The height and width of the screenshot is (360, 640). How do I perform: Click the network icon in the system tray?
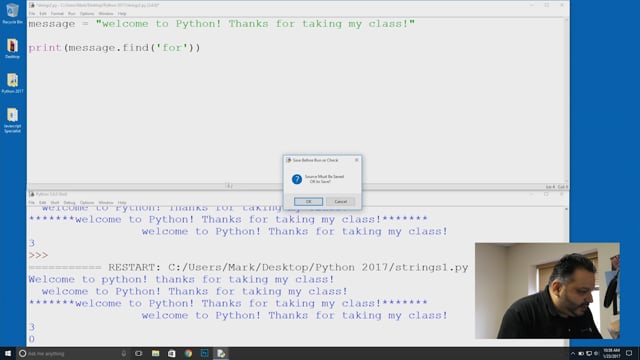[x=589, y=353]
